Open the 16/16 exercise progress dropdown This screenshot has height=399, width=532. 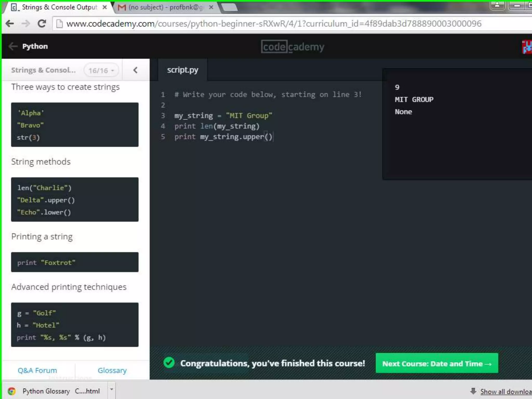tap(101, 70)
